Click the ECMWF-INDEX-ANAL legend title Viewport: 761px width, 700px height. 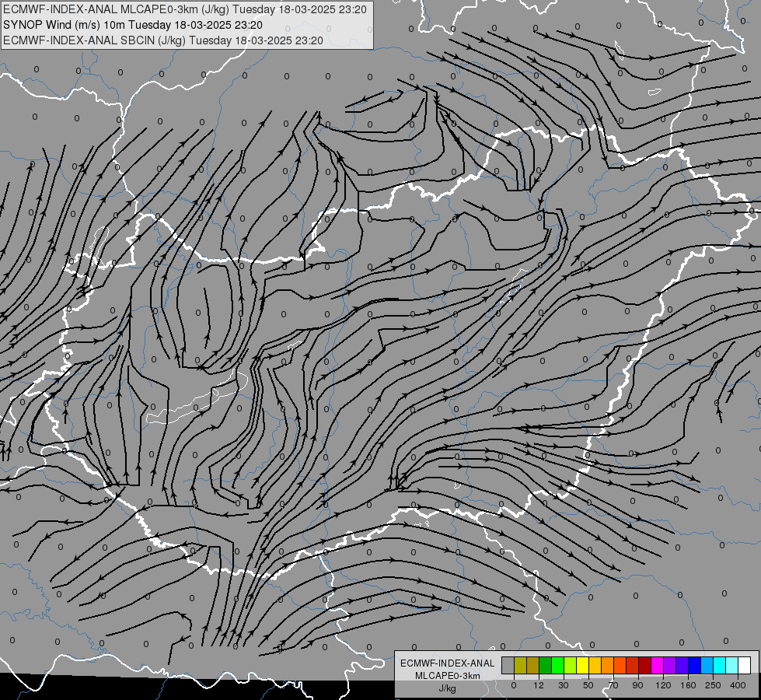[x=448, y=663]
